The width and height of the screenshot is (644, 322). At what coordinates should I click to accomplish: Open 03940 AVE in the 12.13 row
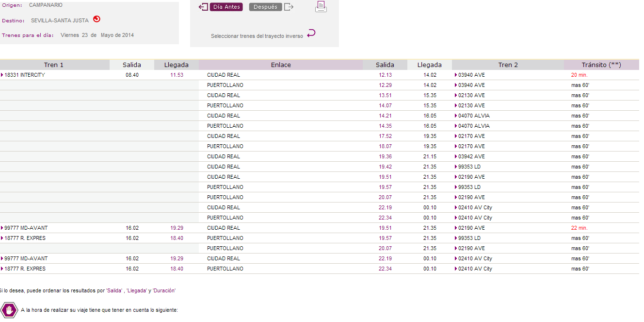[471, 75]
